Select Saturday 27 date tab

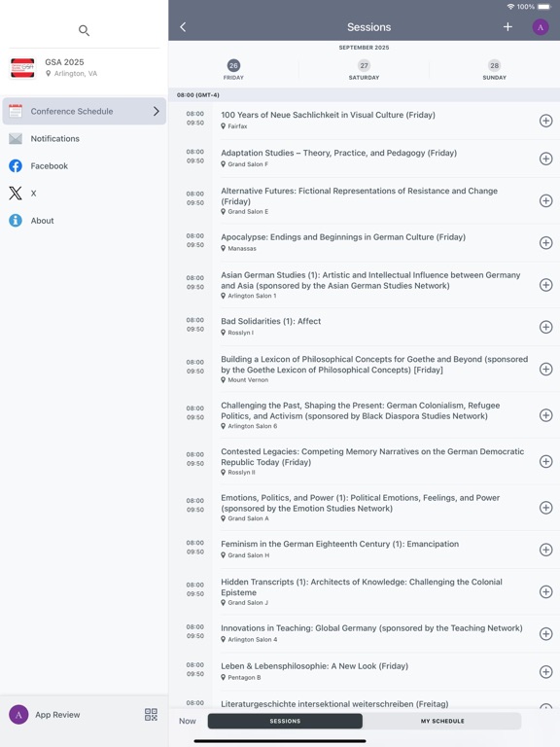[x=364, y=70]
